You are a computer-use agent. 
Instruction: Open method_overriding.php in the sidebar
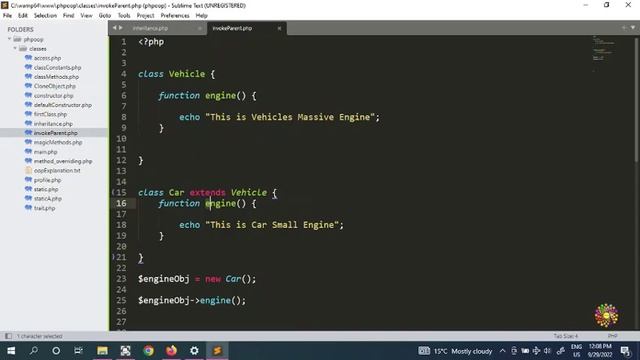pos(63,161)
